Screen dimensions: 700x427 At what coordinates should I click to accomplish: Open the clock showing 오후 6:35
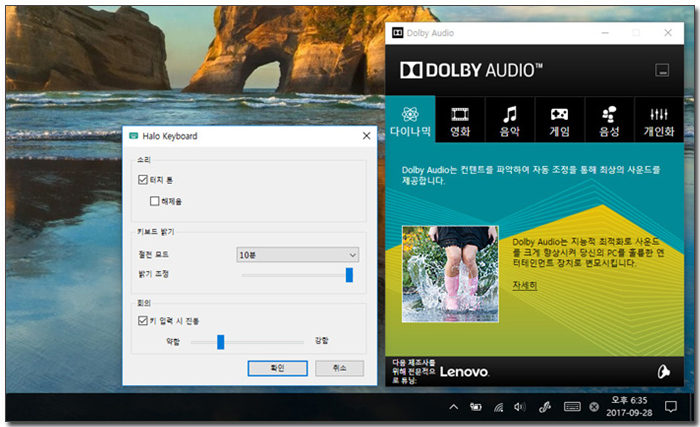pos(629,406)
